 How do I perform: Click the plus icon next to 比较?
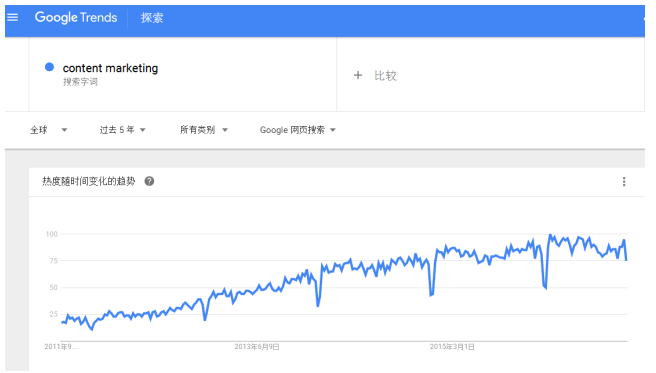point(358,75)
